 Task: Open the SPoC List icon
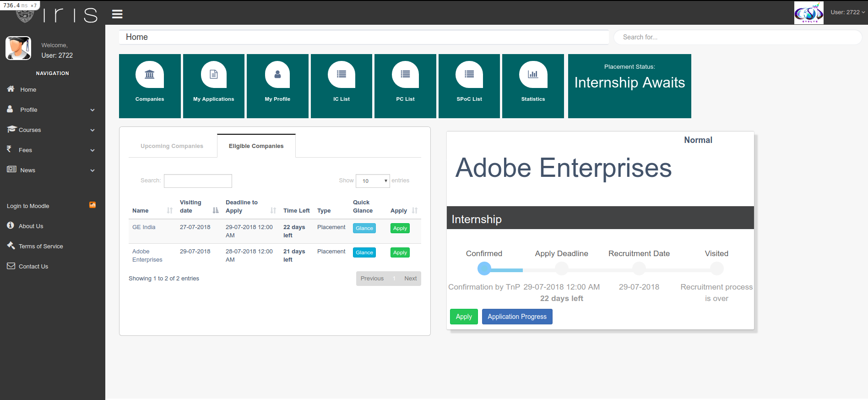[x=469, y=75]
